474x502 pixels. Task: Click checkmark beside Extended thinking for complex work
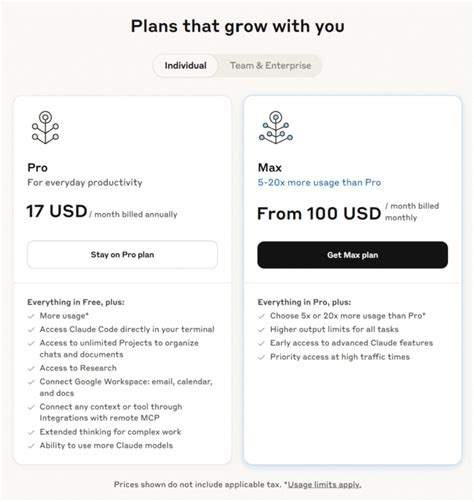31,432
